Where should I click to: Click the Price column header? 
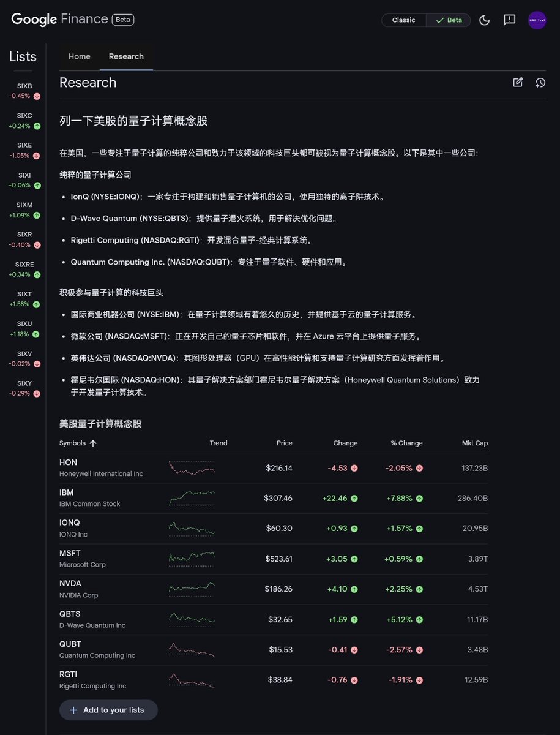pos(284,443)
